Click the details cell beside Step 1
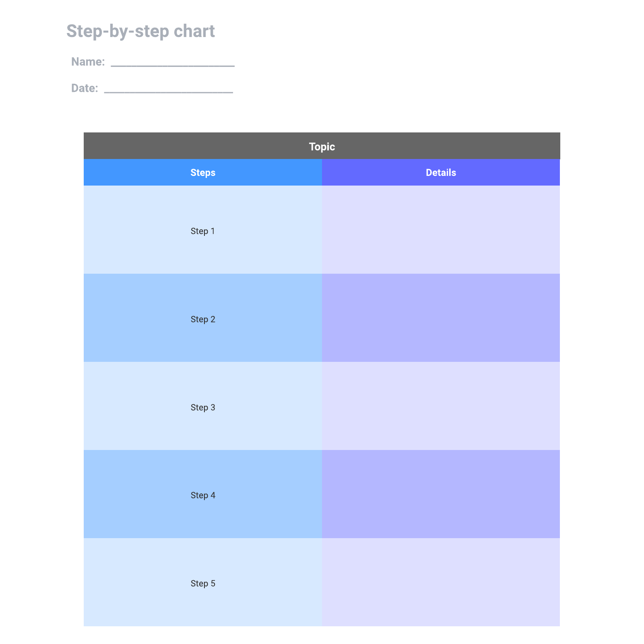This screenshot has height=644, width=644. coord(441,229)
